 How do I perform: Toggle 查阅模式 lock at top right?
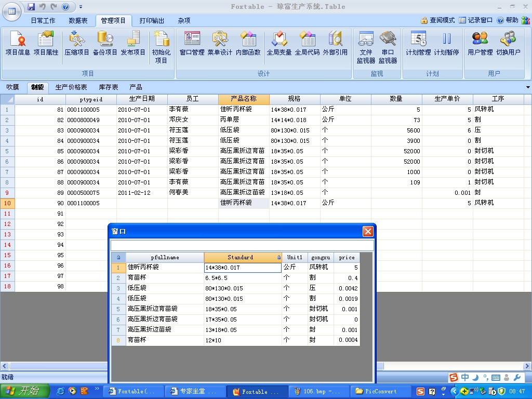[x=437, y=20]
